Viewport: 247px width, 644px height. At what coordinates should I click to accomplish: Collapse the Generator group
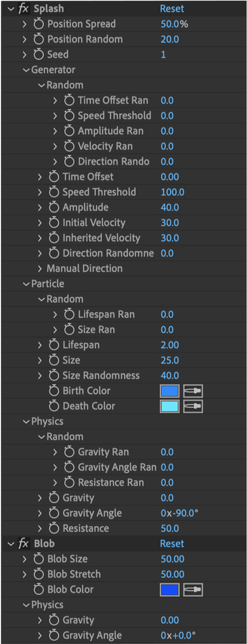pyautogui.click(x=26, y=70)
